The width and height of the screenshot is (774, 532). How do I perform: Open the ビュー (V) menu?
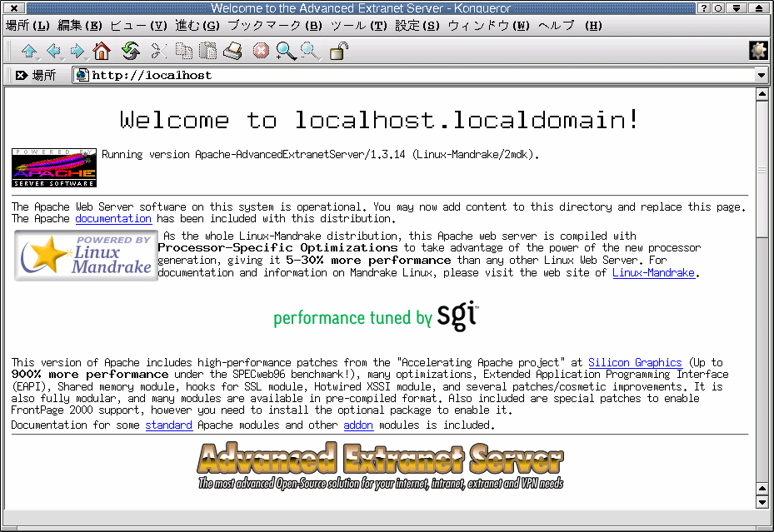[x=138, y=26]
